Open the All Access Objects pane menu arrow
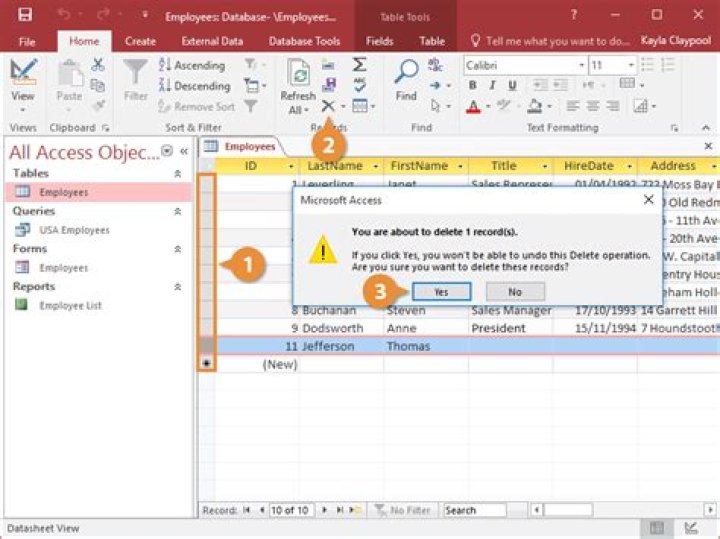Viewport: 720px width, 539px height. click(167, 151)
